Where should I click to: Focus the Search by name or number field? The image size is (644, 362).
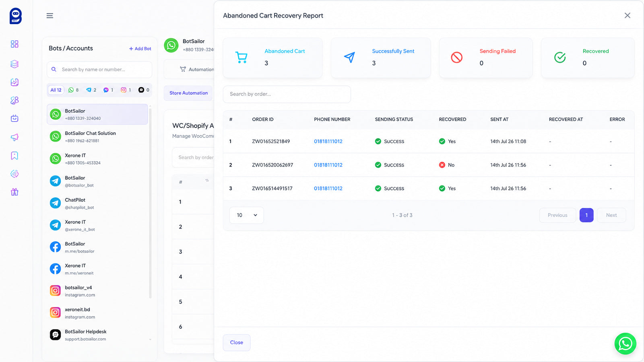click(99, 70)
